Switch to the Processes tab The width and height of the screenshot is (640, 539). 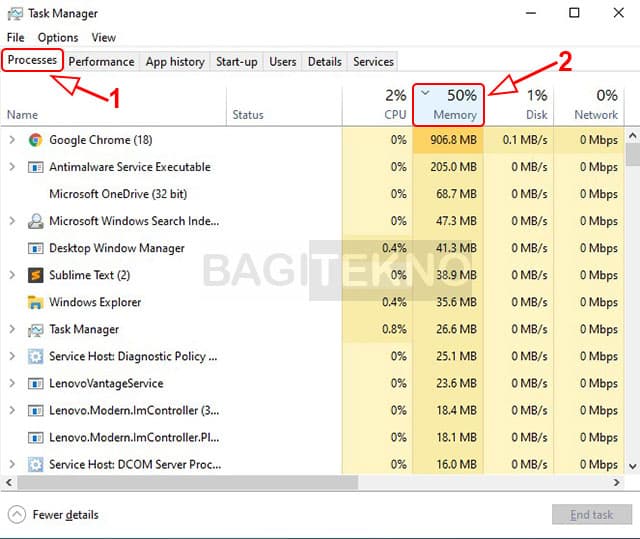pos(32,60)
